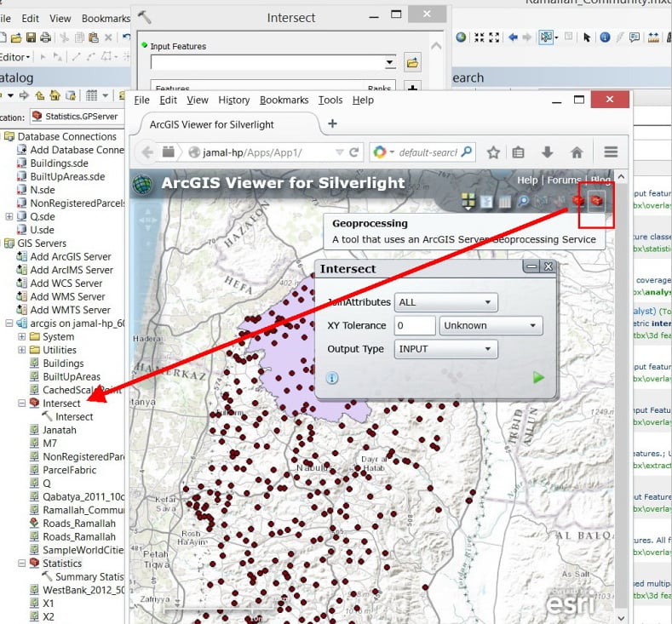The image size is (672, 624).
Task: Click the HTML Popup speech bubble icon
Action: (x=635, y=37)
